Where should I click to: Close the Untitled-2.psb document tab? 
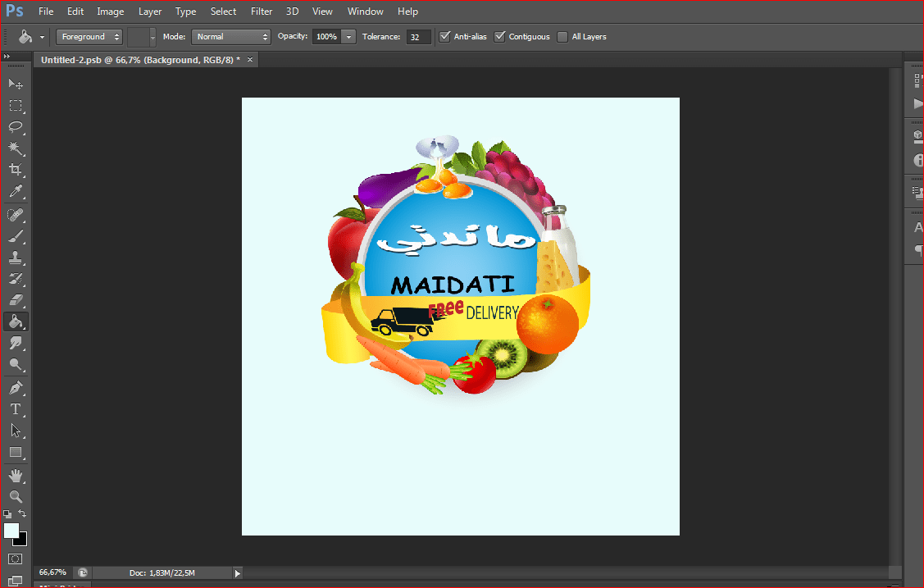[x=250, y=60]
